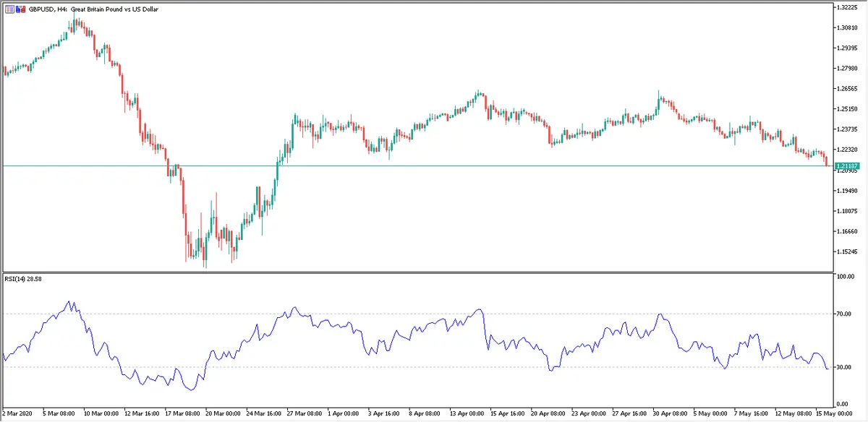Click the last red candle at chart's right edge
The image size is (868, 422).
point(827,162)
